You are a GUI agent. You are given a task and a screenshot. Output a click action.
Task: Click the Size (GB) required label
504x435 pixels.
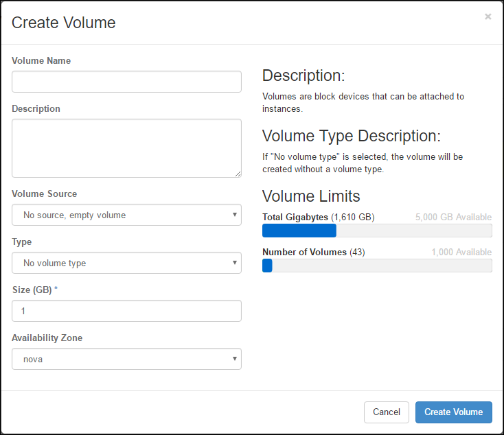35,290
